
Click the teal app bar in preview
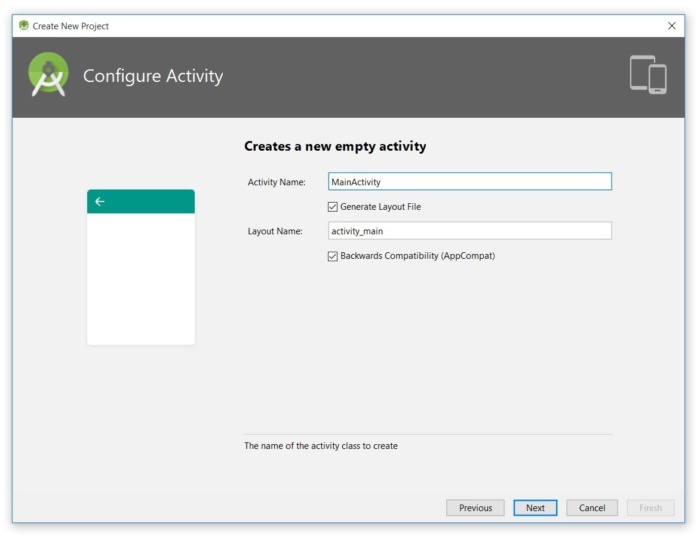pyautogui.click(x=141, y=201)
